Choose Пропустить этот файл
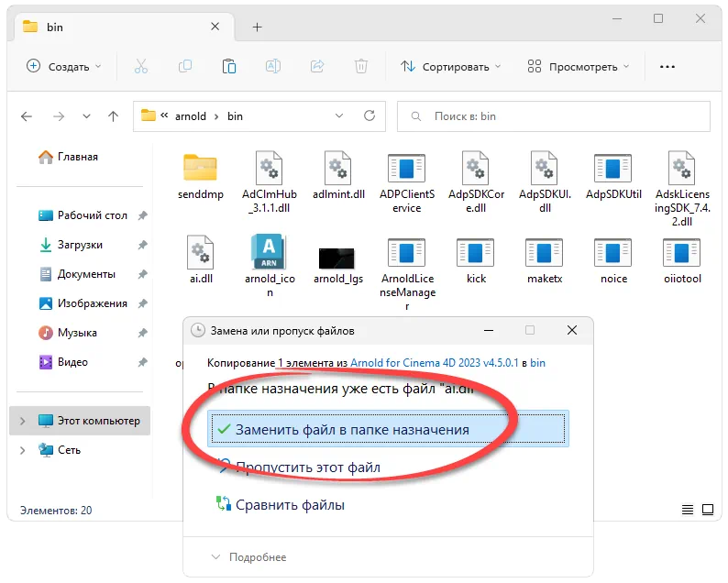728x583 pixels. 299,467
